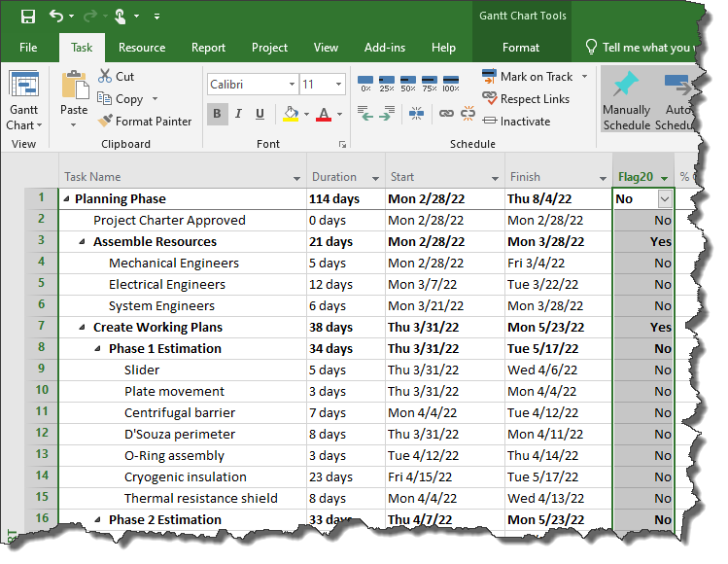728x564 pixels.
Task: Open Duration column filter arrow
Action: point(375,178)
